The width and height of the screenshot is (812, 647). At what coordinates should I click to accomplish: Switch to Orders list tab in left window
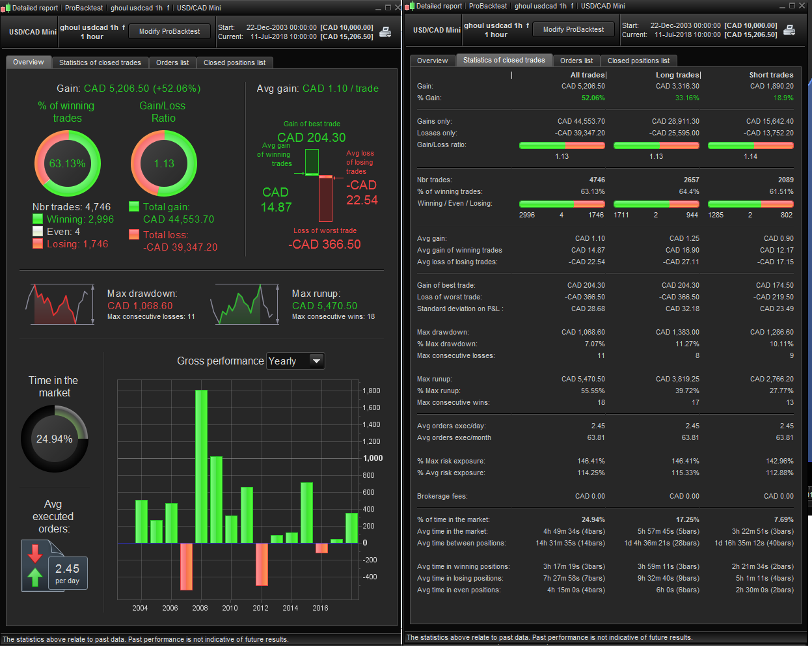point(172,62)
